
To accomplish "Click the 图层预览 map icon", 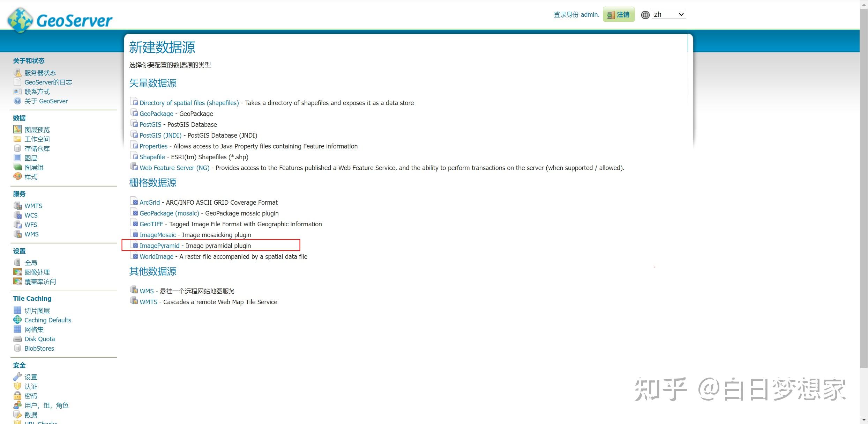I will coord(17,130).
